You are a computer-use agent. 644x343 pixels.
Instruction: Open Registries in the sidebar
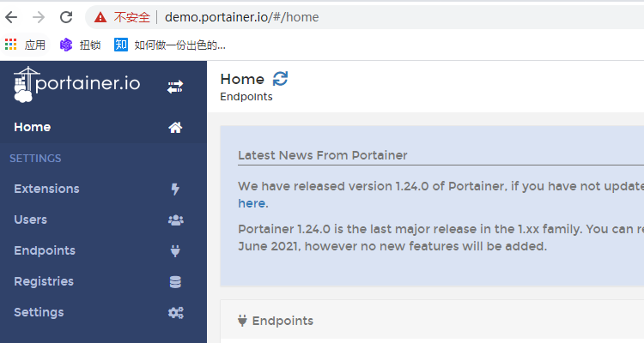click(44, 281)
